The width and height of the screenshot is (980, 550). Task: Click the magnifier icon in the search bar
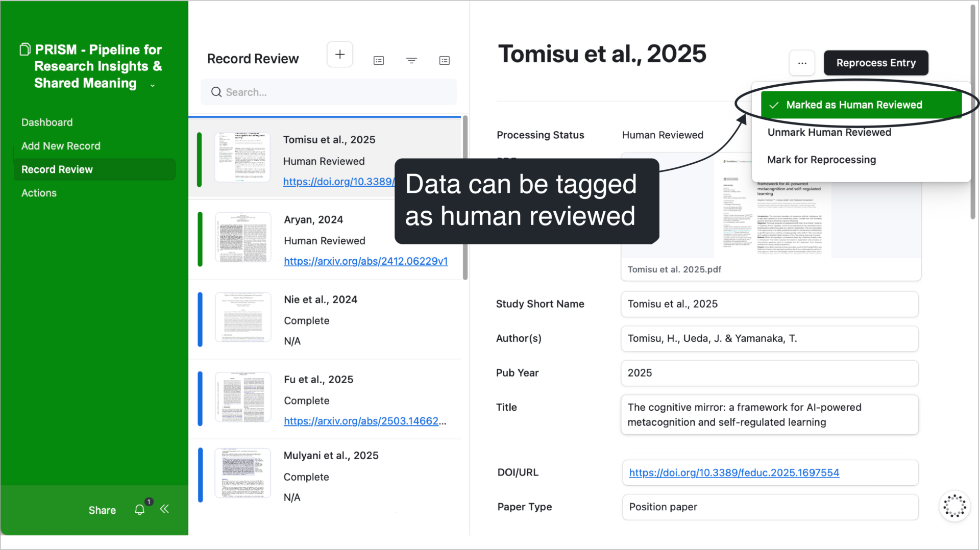(216, 92)
